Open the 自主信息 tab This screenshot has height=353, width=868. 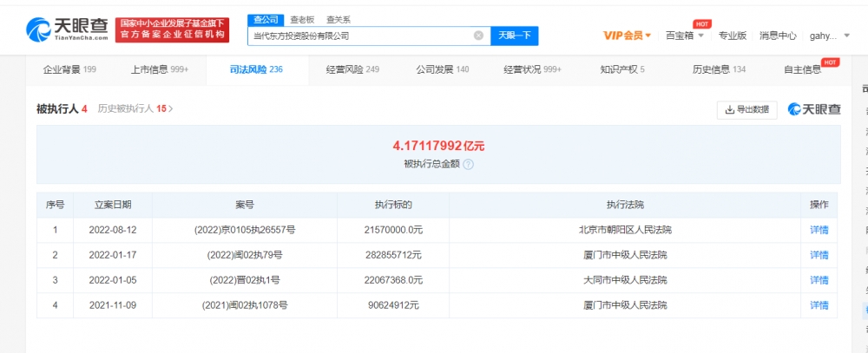(x=802, y=69)
